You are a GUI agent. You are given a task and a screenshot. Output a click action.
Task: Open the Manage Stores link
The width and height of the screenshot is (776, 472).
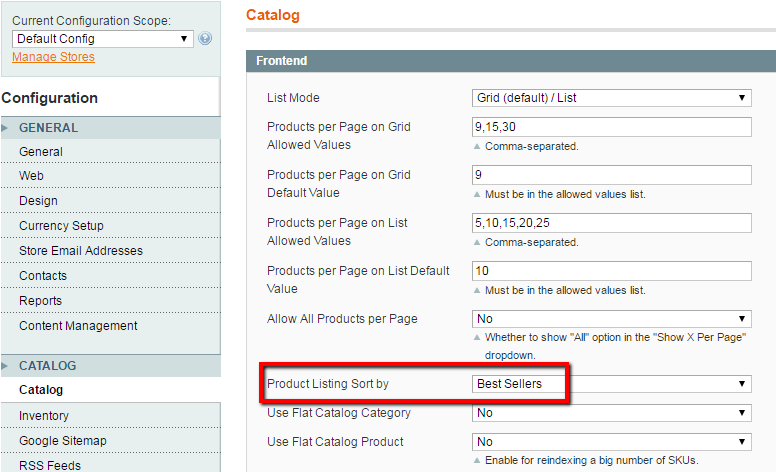pyautogui.click(x=53, y=57)
